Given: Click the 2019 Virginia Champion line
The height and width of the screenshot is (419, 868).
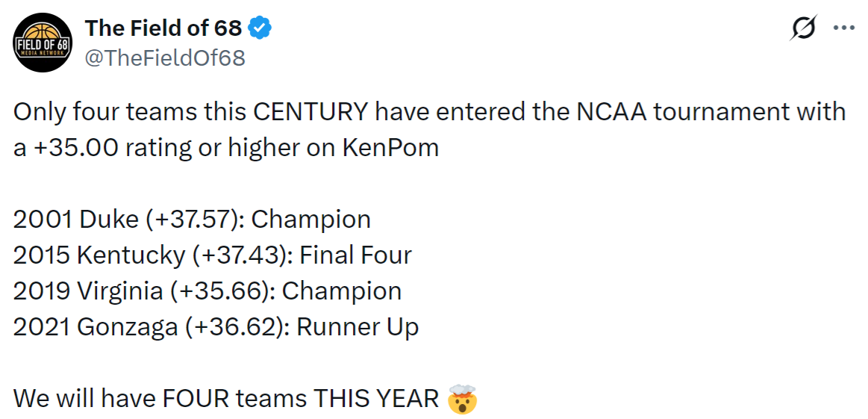Looking at the screenshot, I should click(x=207, y=291).
